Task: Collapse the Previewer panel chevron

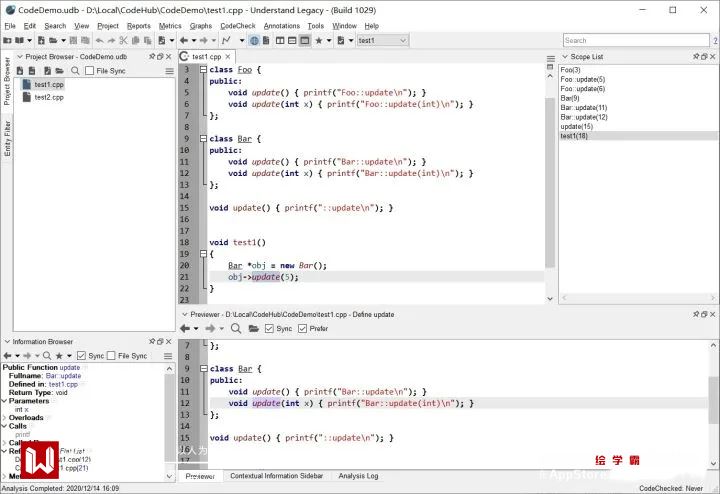Action: point(185,314)
